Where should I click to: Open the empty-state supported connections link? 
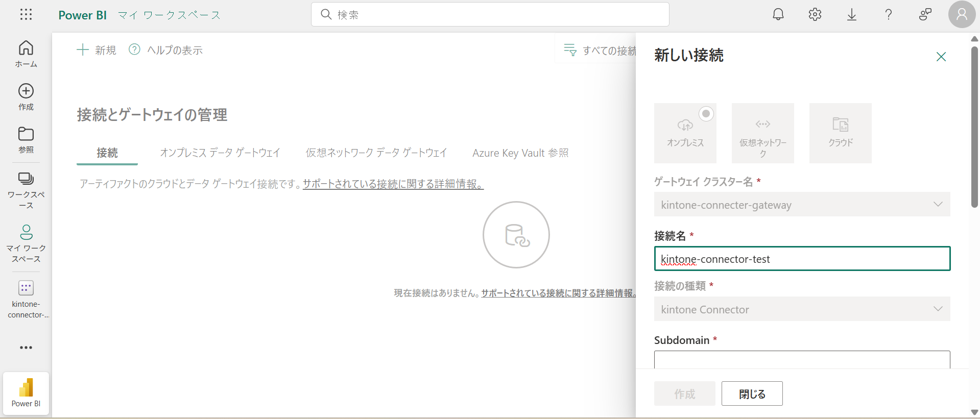click(x=559, y=293)
